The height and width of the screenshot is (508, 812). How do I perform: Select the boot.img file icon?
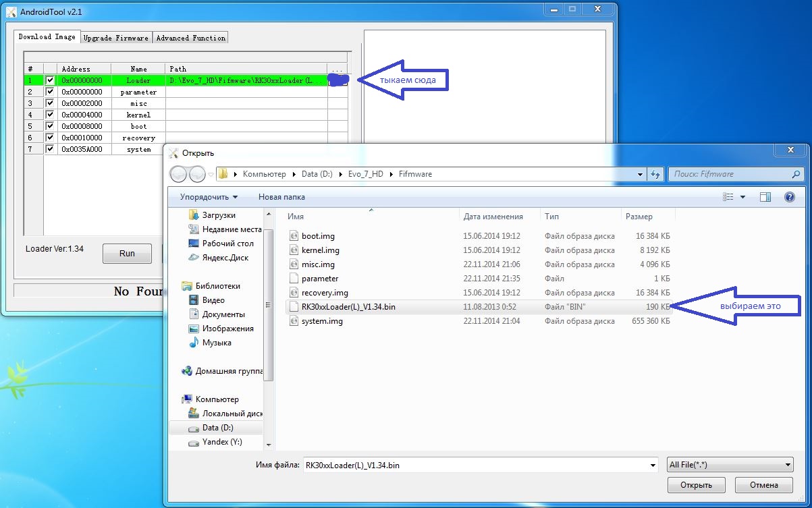point(294,236)
